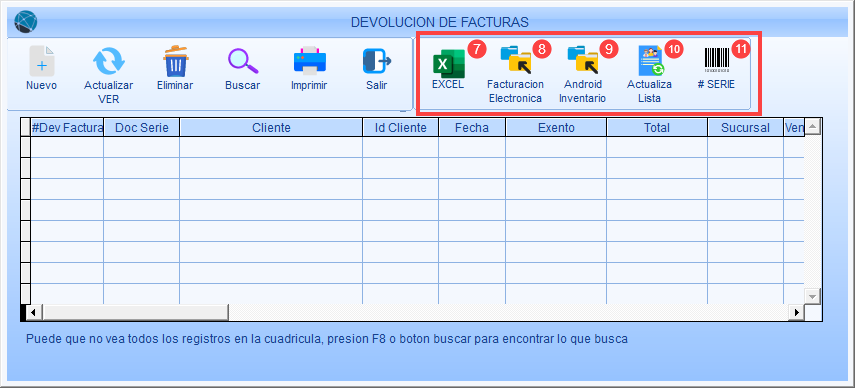Screen dimensions: 855x388
Task: Click the Id Cliente column header
Action: point(401,128)
